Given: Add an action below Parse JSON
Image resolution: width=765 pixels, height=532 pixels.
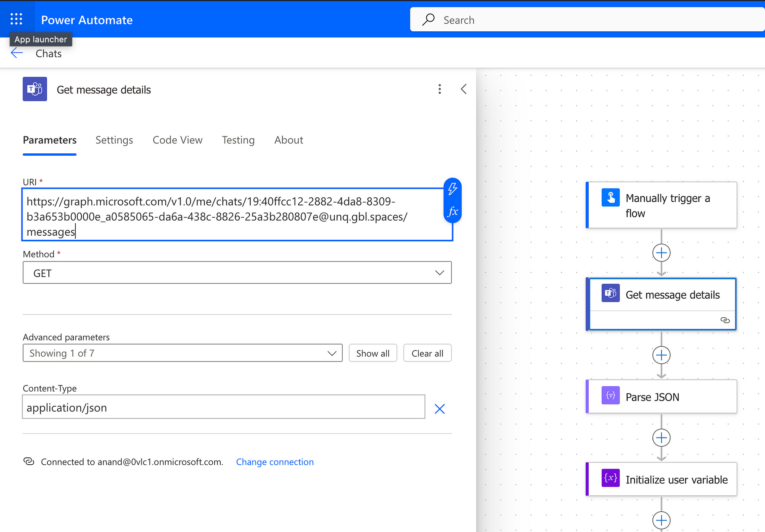Looking at the screenshot, I should [661, 438].
